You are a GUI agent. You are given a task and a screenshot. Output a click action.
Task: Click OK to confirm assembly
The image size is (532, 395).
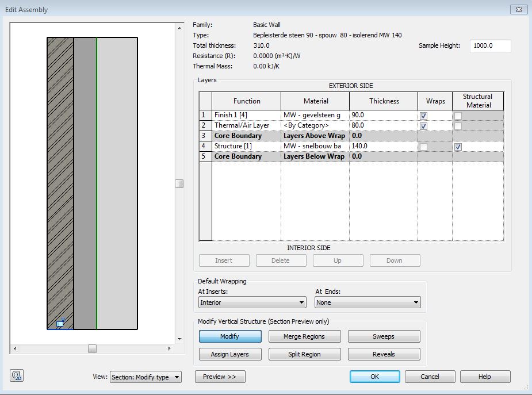[374, 377]
